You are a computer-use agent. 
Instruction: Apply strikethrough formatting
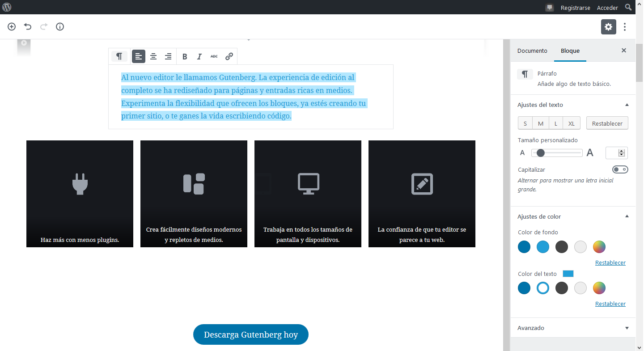(214, 56)
